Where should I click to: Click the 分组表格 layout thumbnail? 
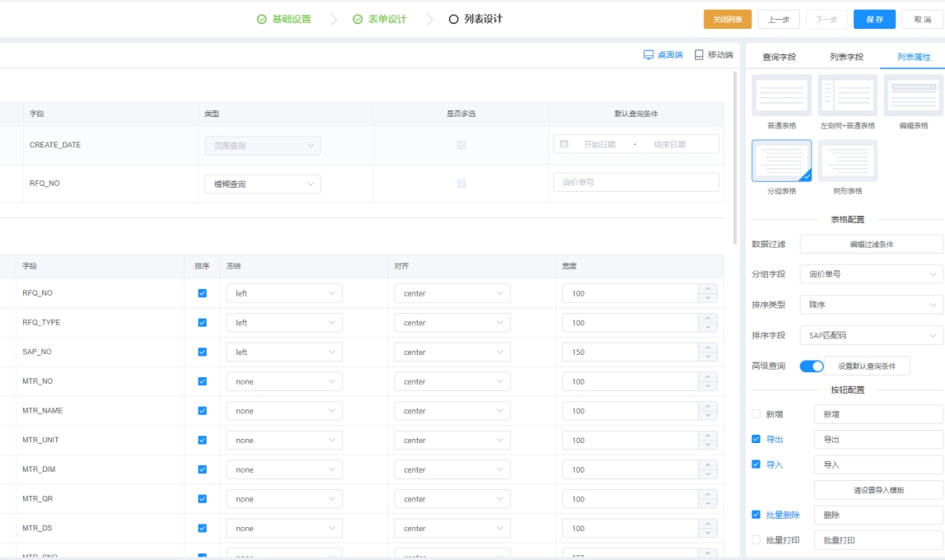tap(781, 161)
